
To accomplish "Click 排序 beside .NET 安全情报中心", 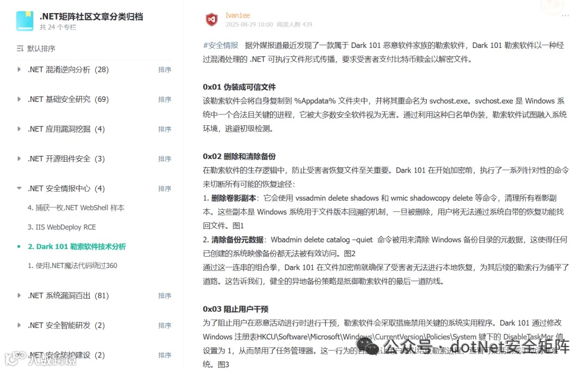I will [x=164, y=189].
